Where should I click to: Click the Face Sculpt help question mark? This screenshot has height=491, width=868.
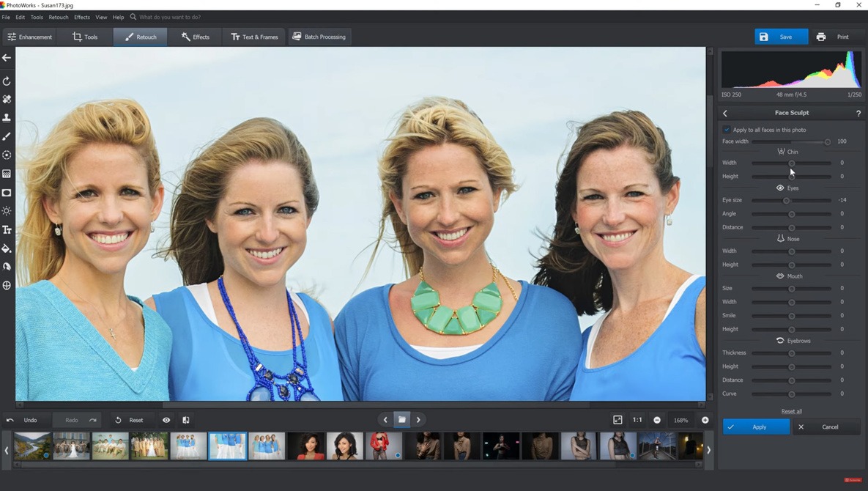858,113
